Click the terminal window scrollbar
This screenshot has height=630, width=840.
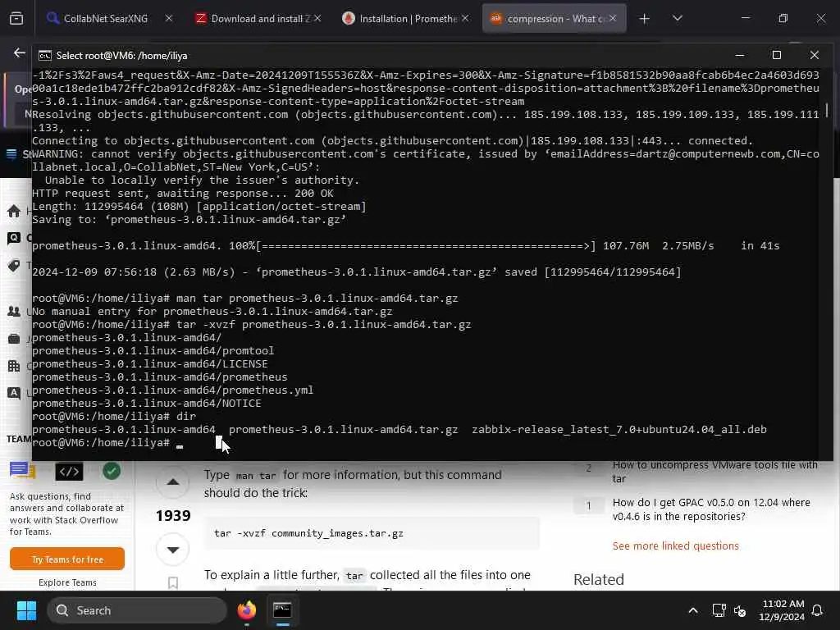827,110
